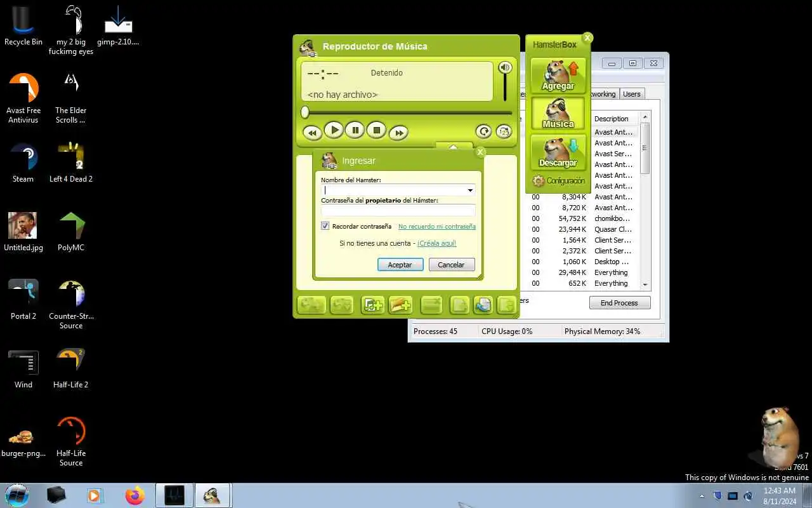Viewport: 812px width, 508px height.
Task: Select the Quasar Cl... process row
Action: pos(580,229)
